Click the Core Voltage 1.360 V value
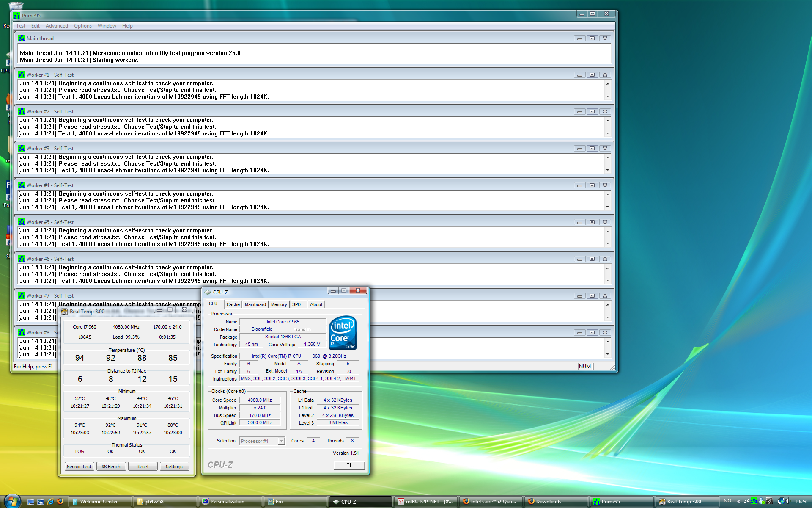Viewport: 812px width, 508px height. 312,345
